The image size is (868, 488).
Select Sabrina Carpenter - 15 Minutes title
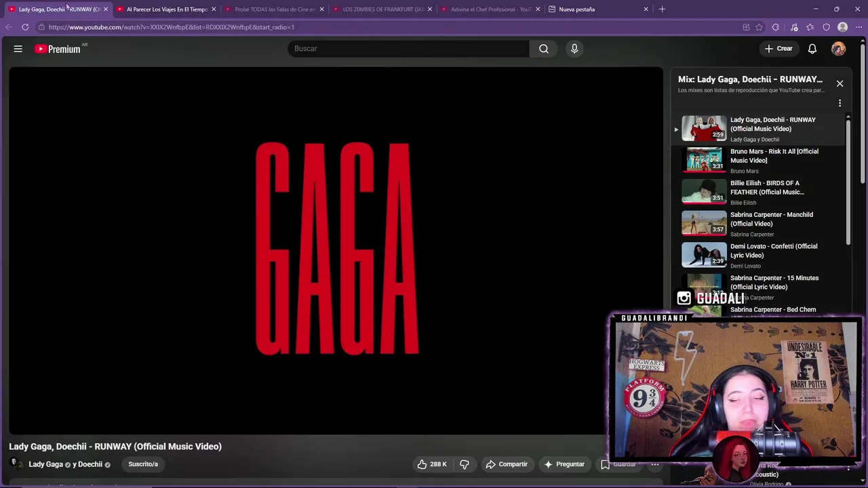[774, 282]
